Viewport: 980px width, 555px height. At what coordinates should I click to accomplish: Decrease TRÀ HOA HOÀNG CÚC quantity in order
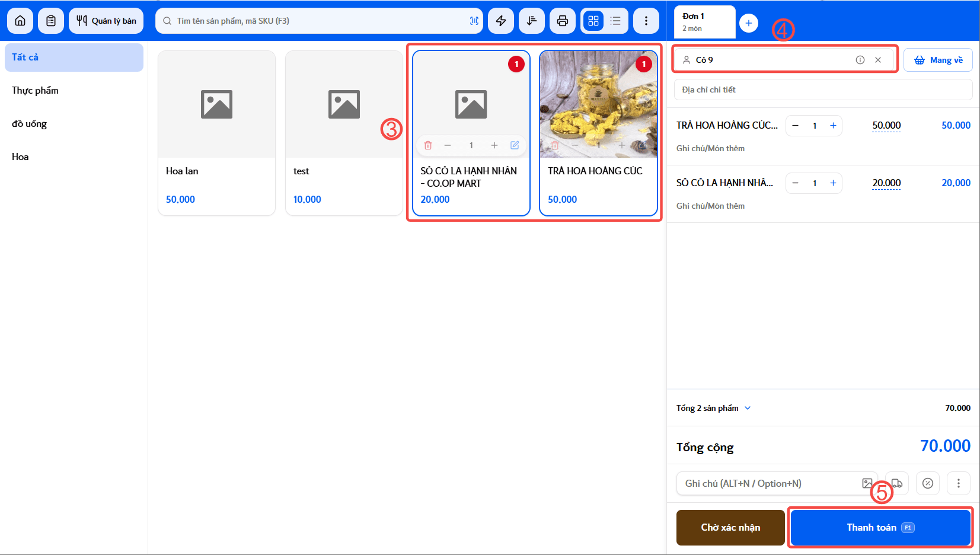coord(796,126)
